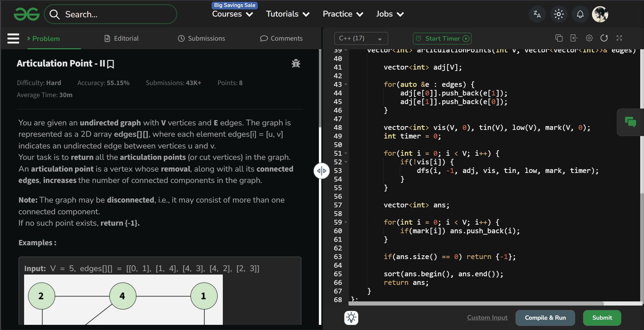644x330 pixels.
Task: Expand the Courses menu
Action: tap(232, 14)
